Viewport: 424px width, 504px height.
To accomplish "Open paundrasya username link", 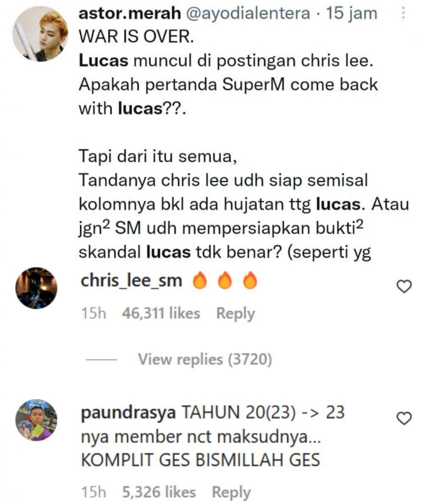I will tap(128, 413).
